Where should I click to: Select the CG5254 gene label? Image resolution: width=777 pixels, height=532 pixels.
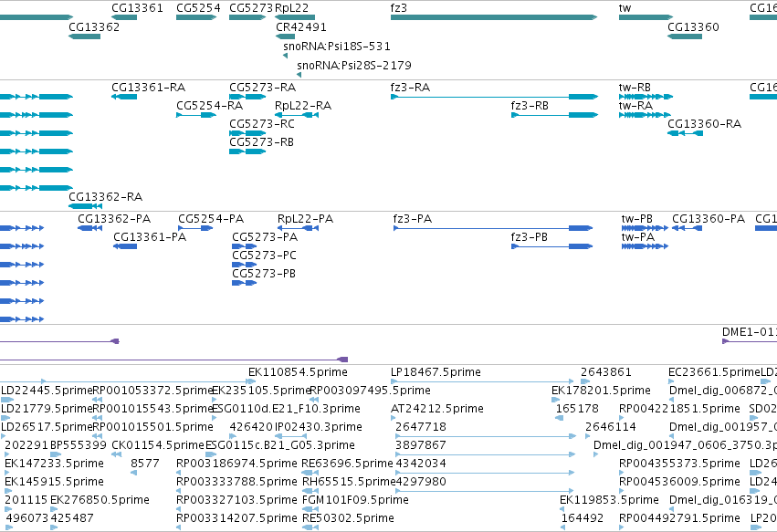click(198, 8)
